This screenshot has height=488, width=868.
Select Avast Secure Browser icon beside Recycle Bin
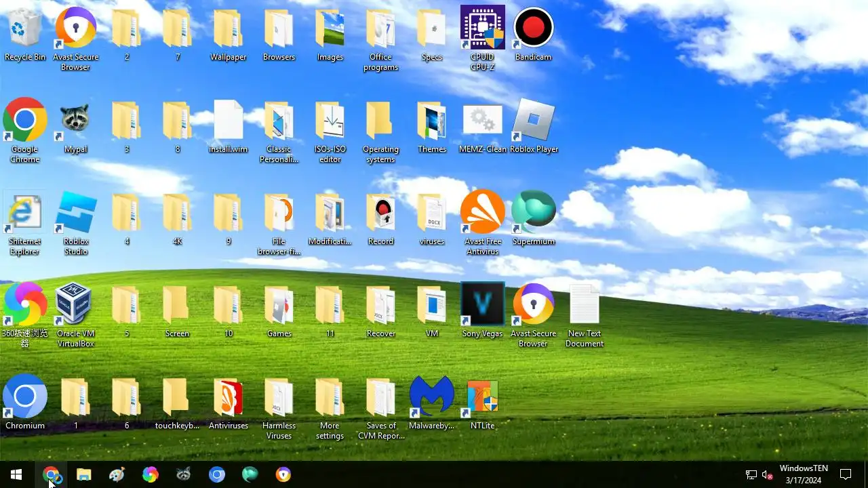point(76,39)
